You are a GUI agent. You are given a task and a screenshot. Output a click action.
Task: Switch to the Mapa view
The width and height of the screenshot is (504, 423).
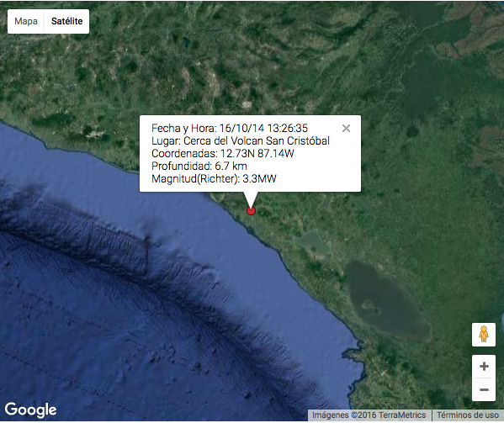coord(26,21)
